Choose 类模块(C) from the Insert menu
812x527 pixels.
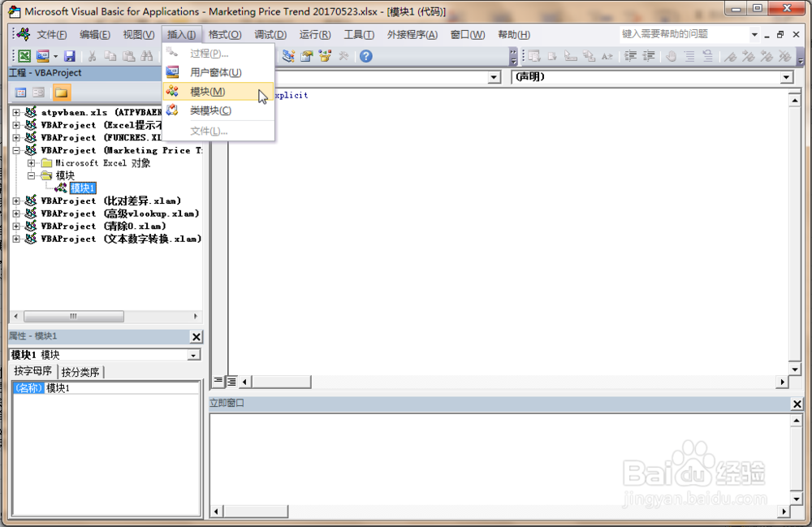218,110
